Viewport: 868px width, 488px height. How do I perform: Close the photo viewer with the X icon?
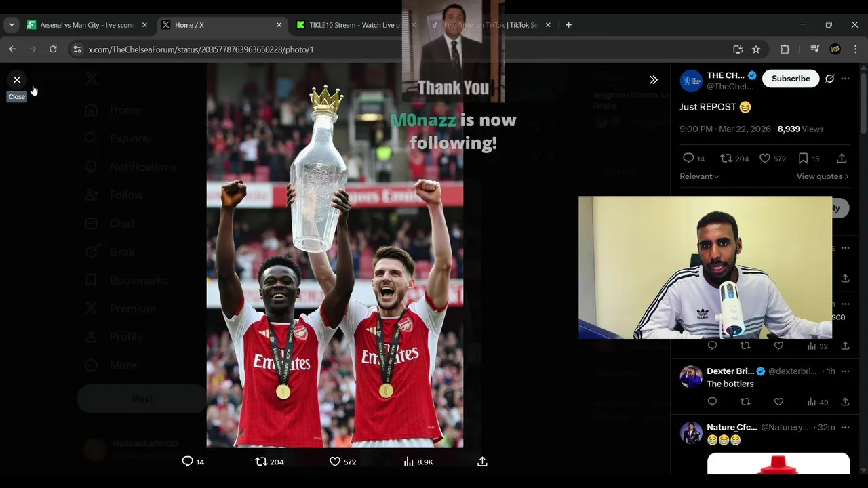pyautogui.click(x=17, y=79)
